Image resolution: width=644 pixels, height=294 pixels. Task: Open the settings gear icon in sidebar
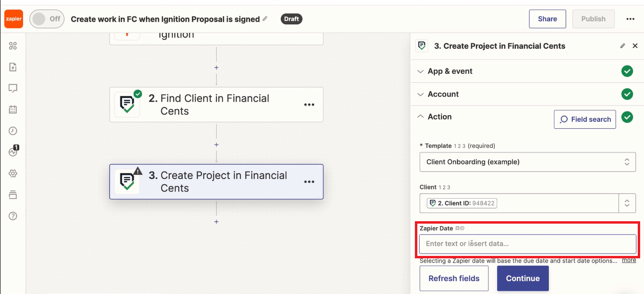pyautogui.click(x=13, y=174)
